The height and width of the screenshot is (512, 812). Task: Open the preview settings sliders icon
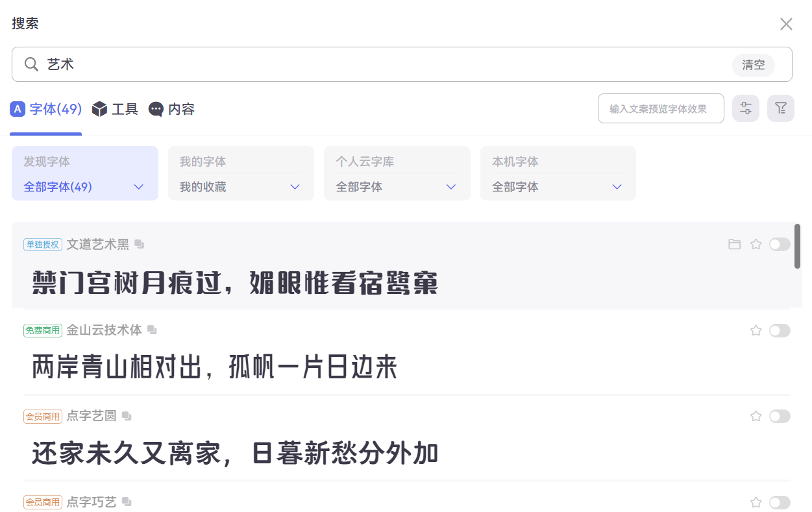745,108
